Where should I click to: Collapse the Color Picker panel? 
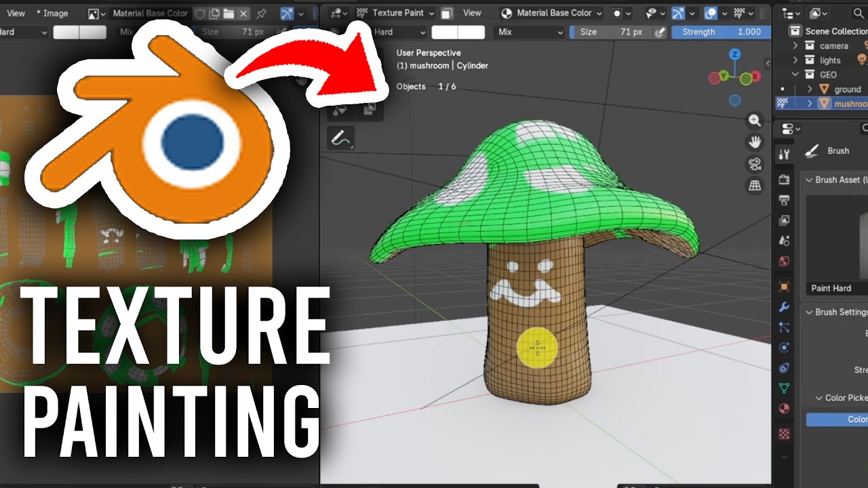click(818, 398)
